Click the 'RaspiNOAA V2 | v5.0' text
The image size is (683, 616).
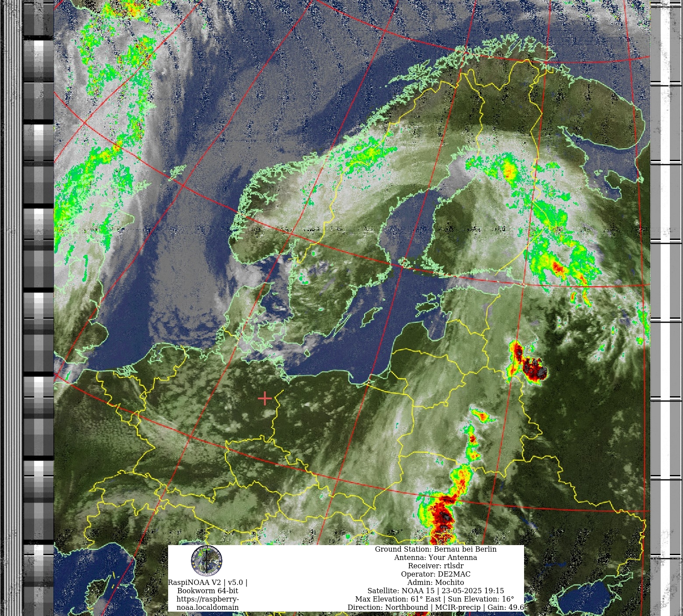tap(208, 582)
